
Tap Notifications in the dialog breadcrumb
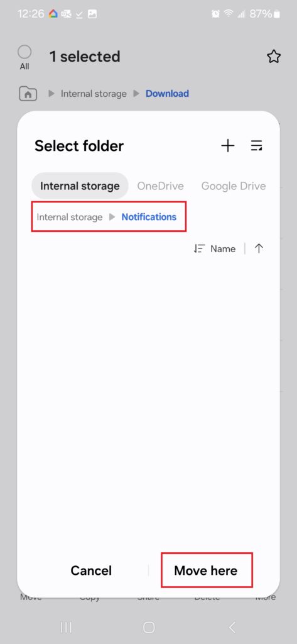pos(149,217)
